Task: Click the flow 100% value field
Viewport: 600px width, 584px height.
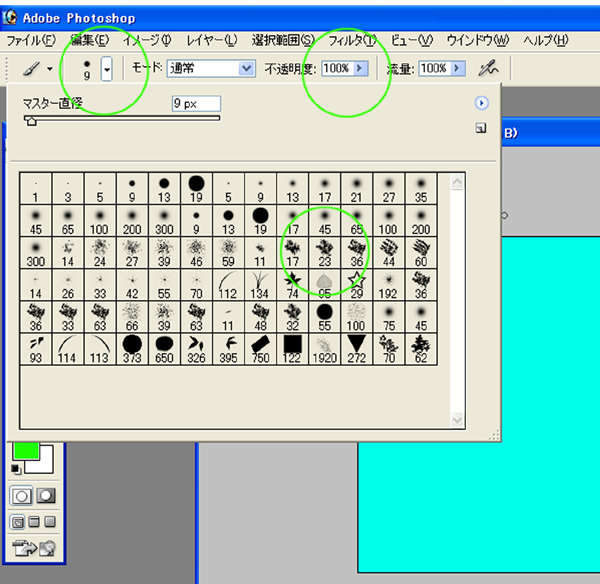Action: point(434,68)
